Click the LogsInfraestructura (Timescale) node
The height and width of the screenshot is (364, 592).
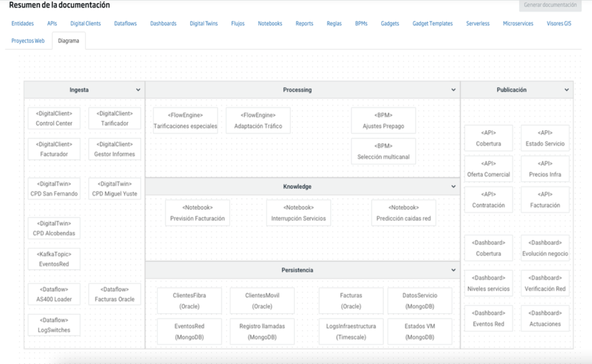pyautogui.click(x=351, y=332)
